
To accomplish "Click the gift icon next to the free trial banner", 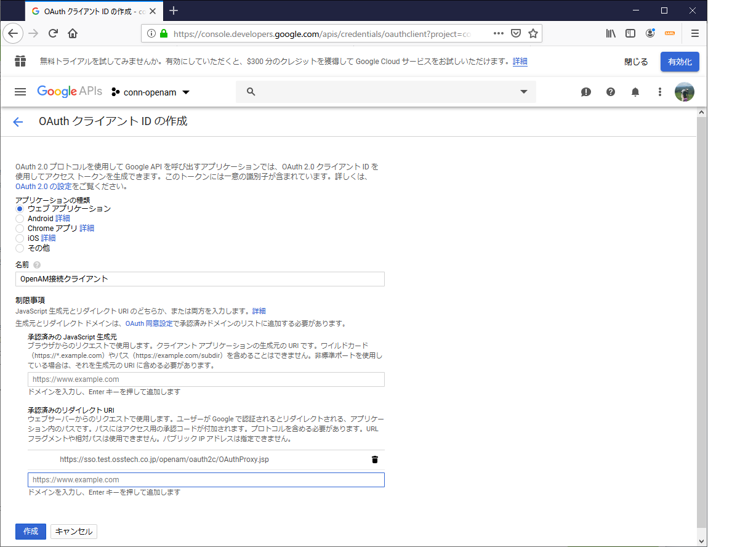I will [x=22, y=62].
